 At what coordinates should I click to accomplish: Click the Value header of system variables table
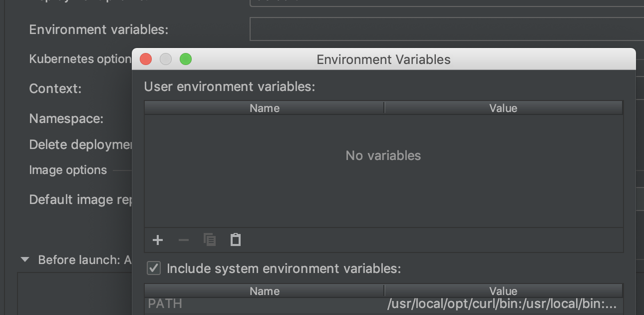[x=503, y=290]
